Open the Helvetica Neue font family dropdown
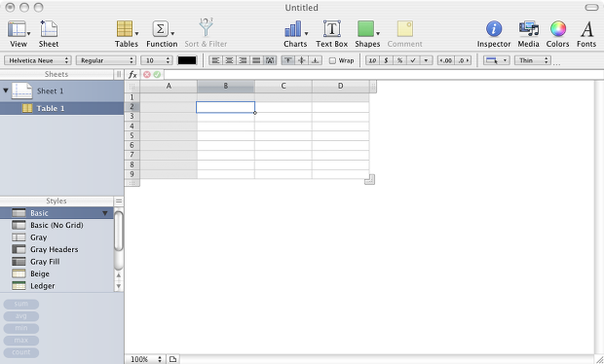 point(37,60)
